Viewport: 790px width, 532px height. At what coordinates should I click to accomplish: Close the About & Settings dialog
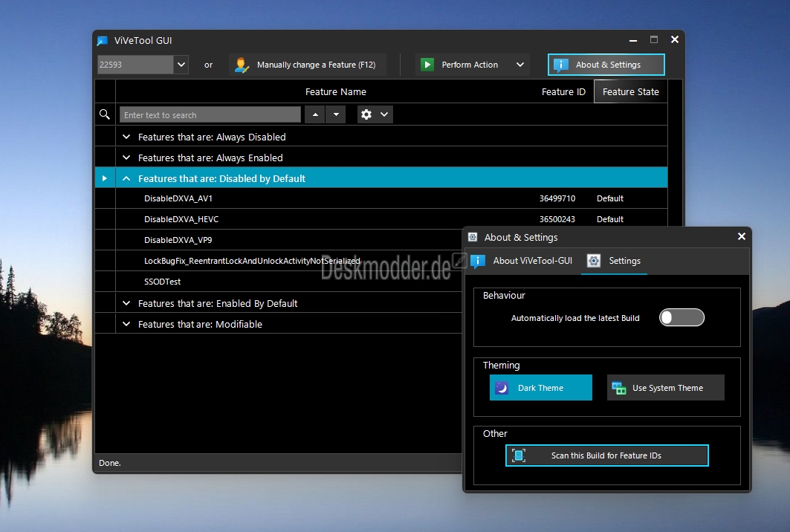[741, 236]
